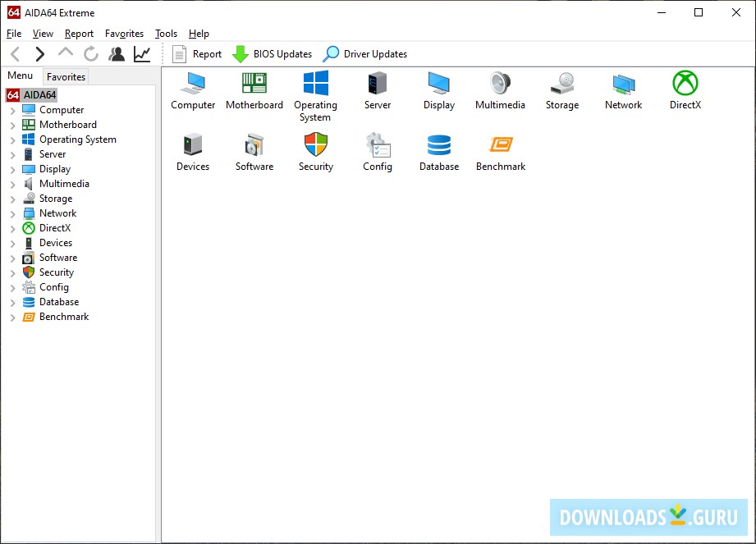Expand the Benchmark tree node
The width and height of the screenshot is (756, 544).
pos(13,317)
